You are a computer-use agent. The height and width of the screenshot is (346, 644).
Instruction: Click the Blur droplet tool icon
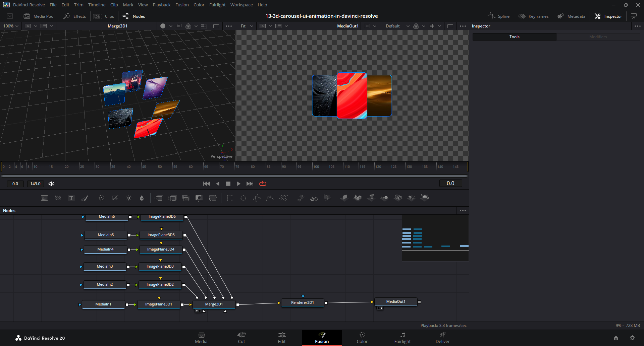142,198
